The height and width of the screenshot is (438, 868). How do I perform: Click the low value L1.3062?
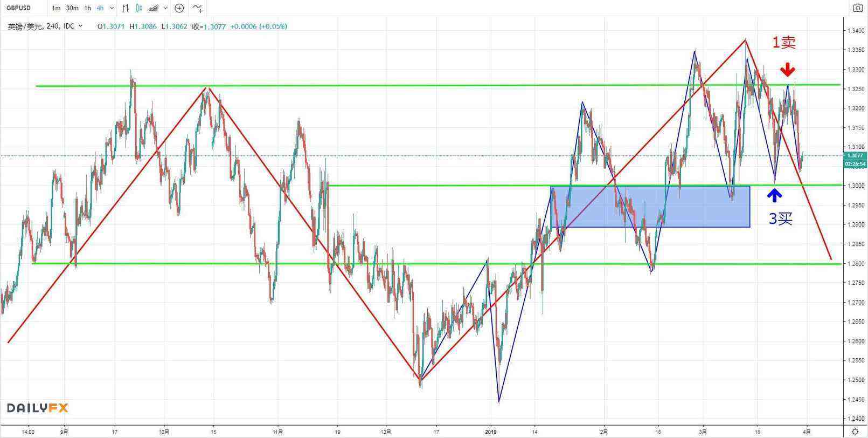(174, 26)
